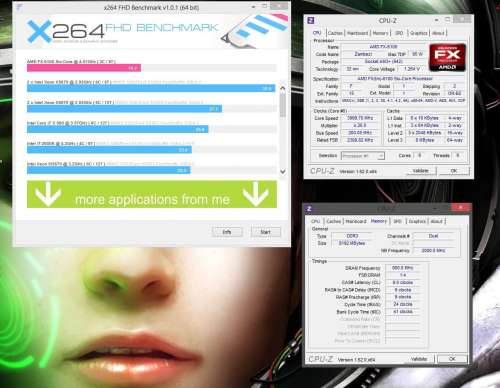Viewport: 500px width, 388px height.
Task: Click the Multiplier value field
Action: click(360, 125)
